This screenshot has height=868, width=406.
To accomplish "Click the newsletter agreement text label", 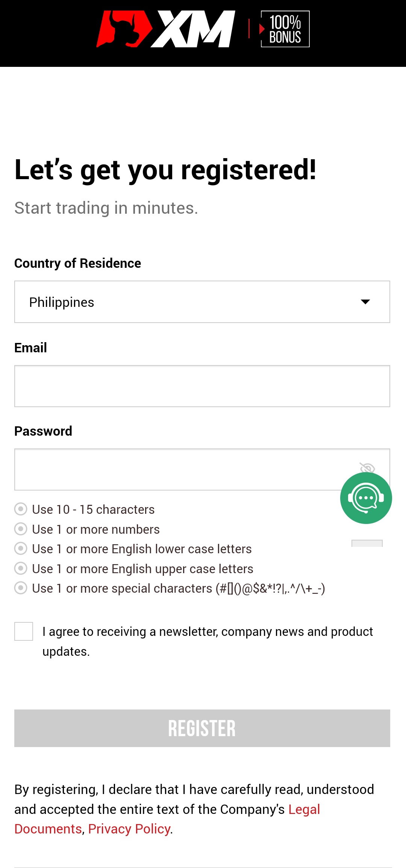I will 208,642.
